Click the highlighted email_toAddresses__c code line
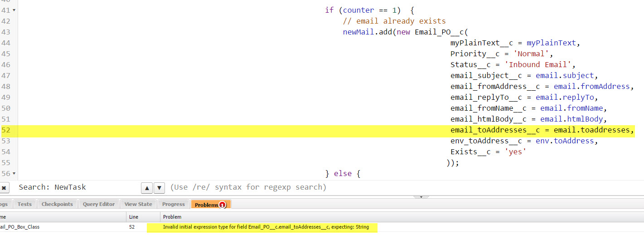Screen dimensions: 644x235 coord(542,130)
